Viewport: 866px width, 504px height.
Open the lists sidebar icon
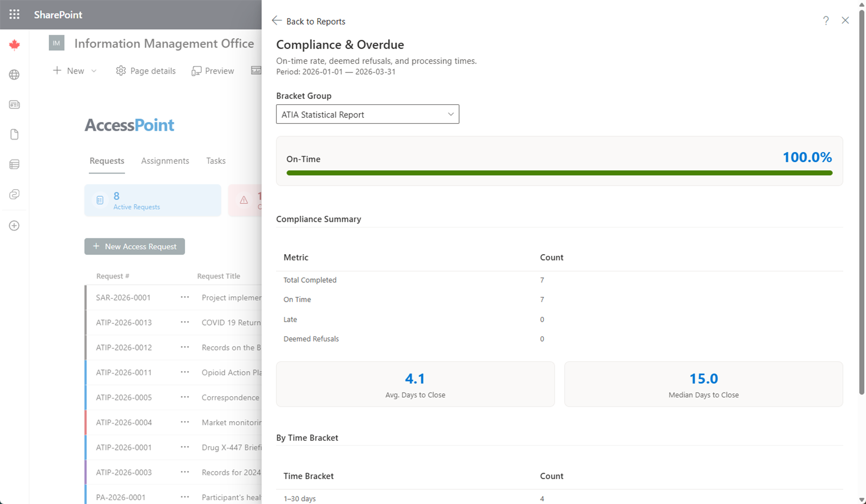(15, 164)
